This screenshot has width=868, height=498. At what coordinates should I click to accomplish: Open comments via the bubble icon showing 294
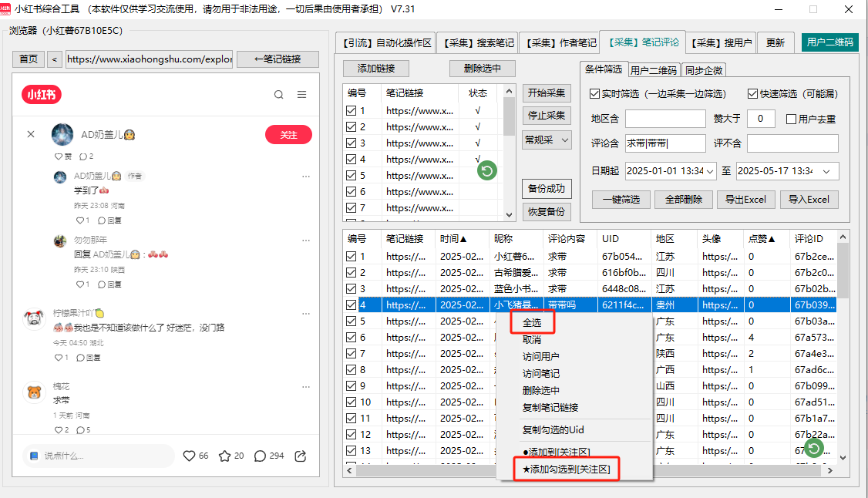(x=261, y=456)
